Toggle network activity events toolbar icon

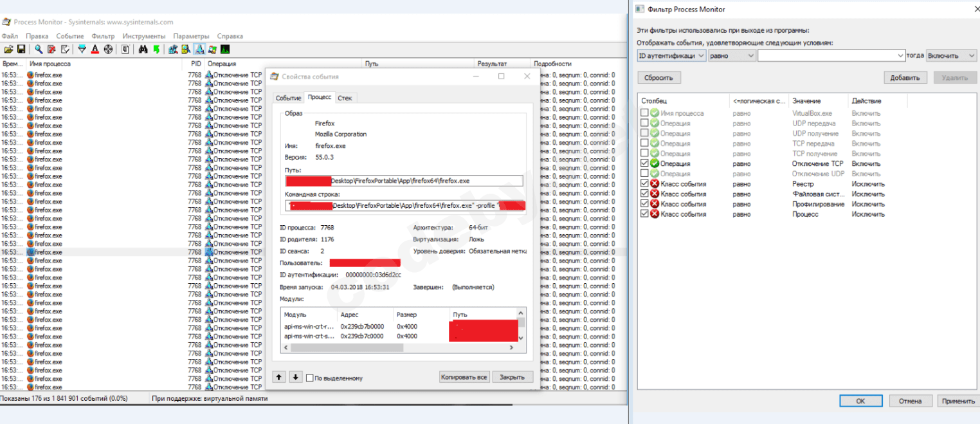click(199, 50)
